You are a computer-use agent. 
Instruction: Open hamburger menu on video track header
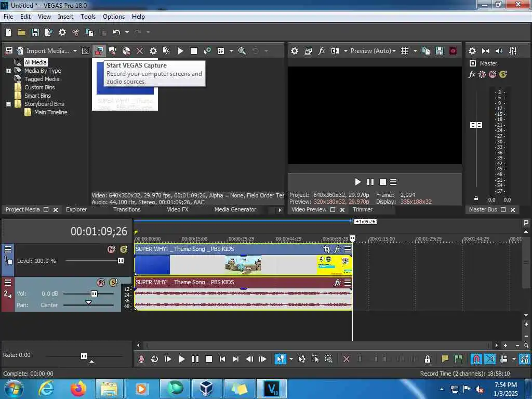(8, 249)
